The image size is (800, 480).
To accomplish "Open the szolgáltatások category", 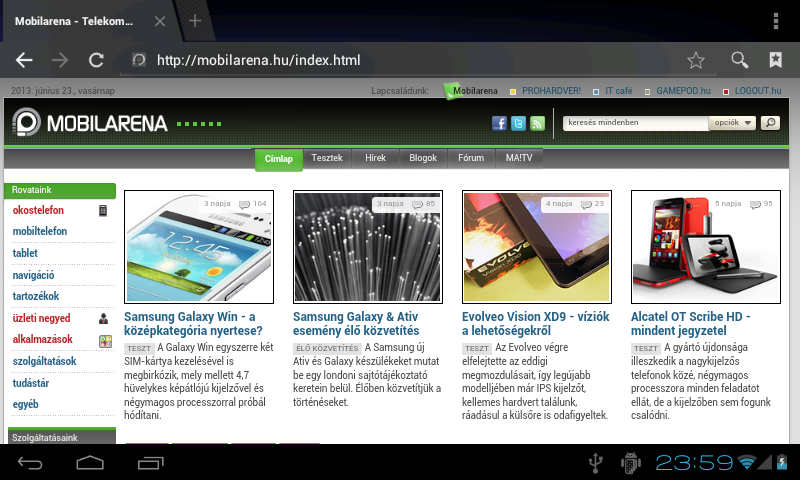I will tap(44, 361).
